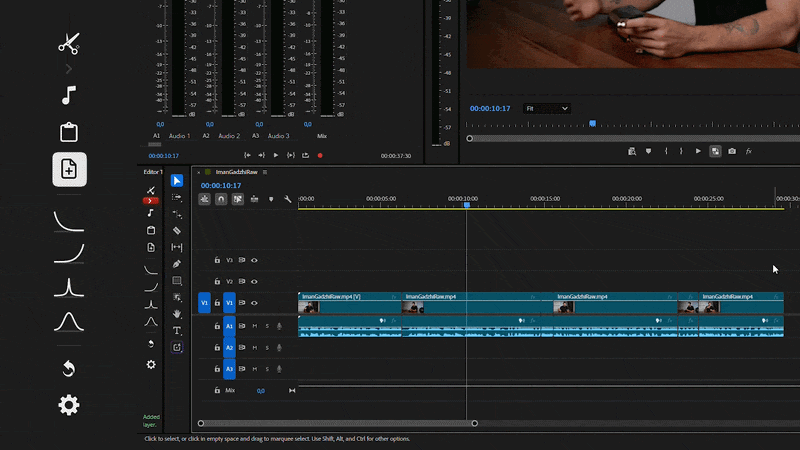Click the red arrow button in Editor panel
This screenshot has width=800, height=450.
[x=151, y=201]
